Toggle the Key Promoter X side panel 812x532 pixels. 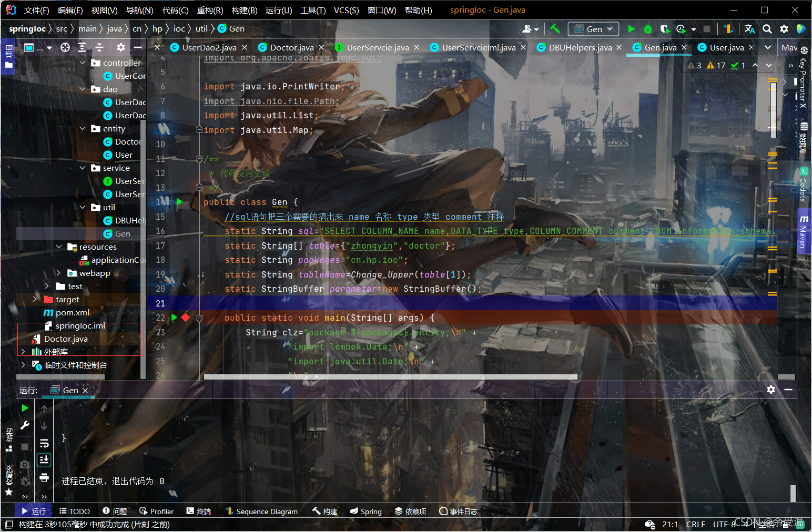804,76
